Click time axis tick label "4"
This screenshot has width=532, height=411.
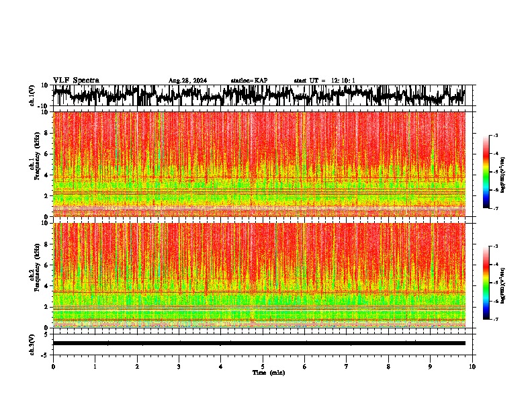point(221,367)
